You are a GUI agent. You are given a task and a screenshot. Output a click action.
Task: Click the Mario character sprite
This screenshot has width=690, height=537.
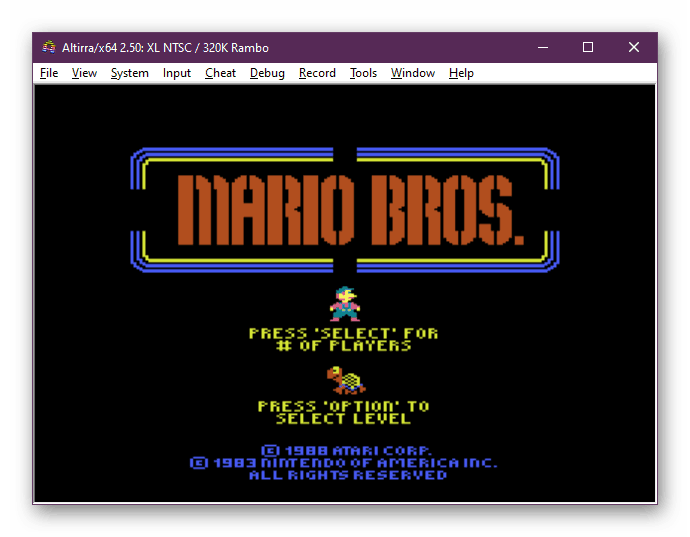click(x=345, y=304)
